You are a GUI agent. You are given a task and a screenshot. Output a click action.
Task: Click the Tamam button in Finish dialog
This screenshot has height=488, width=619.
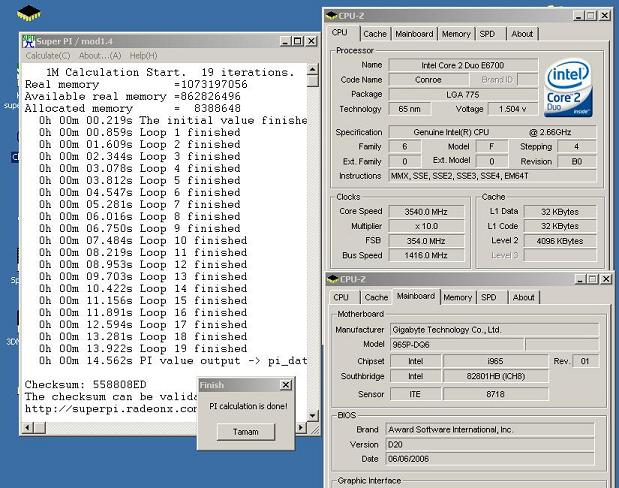246,432
